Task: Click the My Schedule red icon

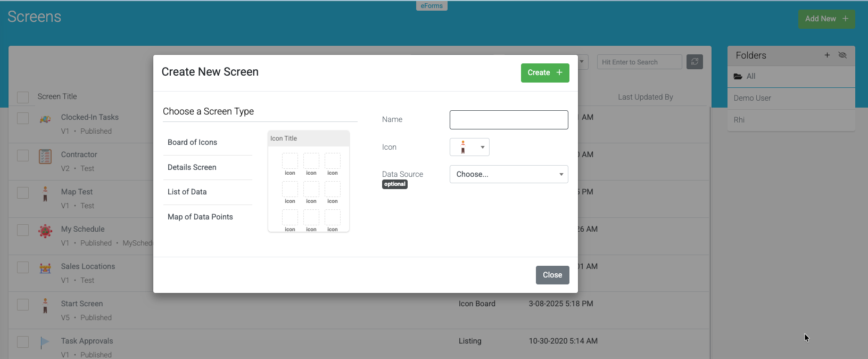Action: click(x=45, y=231)
